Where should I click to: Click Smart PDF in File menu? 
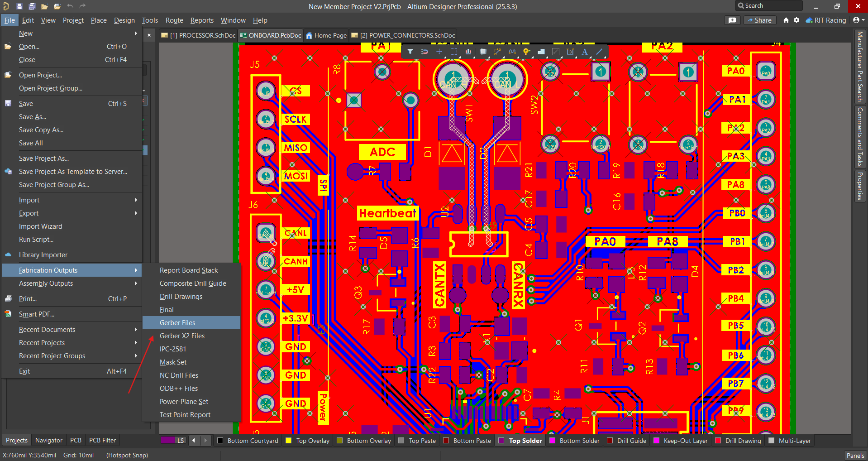point(72,314)
